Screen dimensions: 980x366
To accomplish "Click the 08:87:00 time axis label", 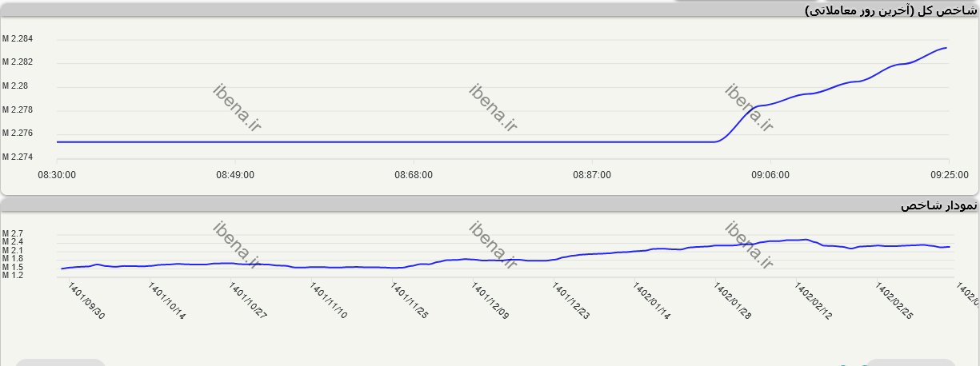I will click(x=591, y=174).
